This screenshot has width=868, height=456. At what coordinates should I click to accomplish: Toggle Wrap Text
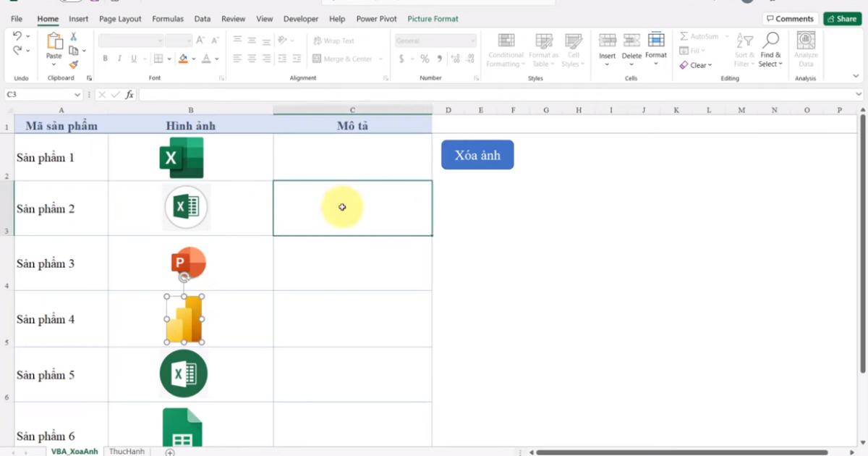pyautogui.click(x=333, y=41)
